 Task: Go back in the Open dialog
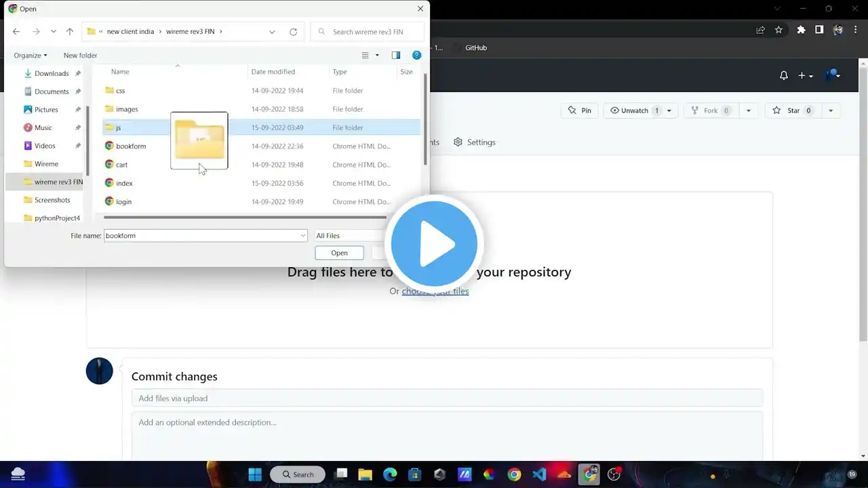(x=16, y=32)
